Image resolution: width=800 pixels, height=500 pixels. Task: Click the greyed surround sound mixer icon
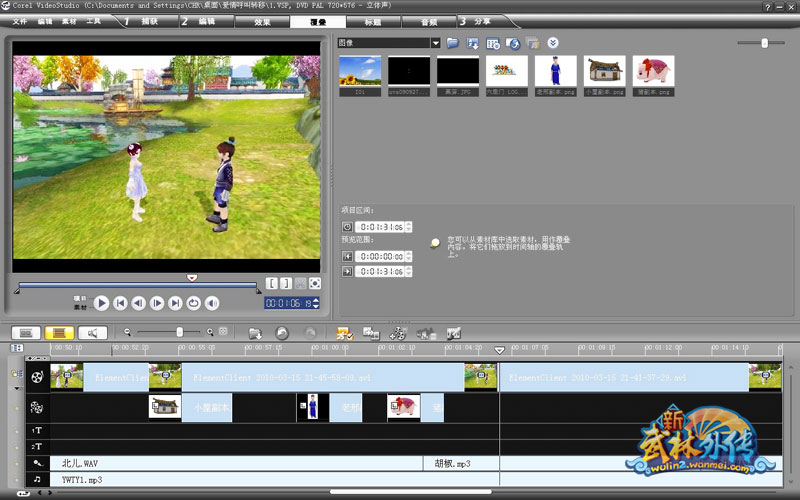426,333
